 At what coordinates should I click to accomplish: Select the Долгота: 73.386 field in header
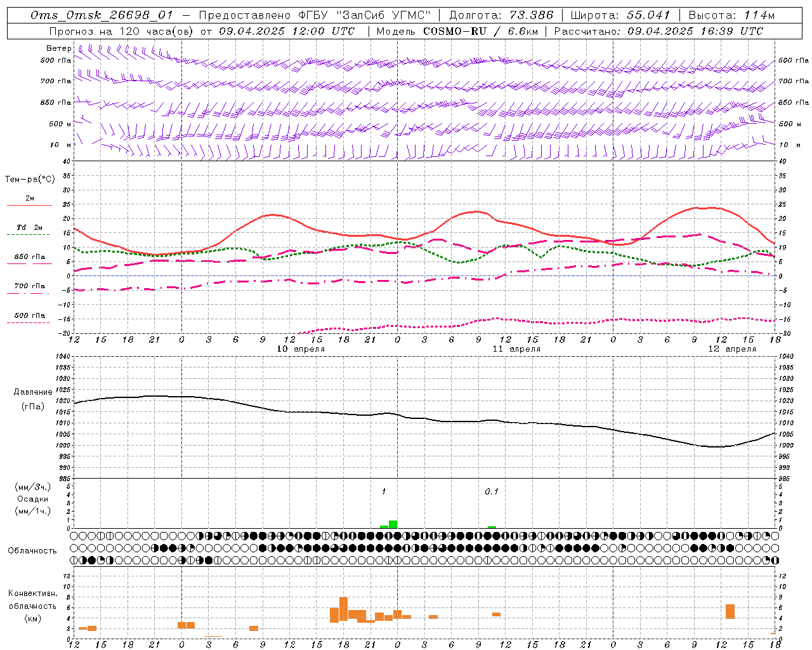click(501, 15)
